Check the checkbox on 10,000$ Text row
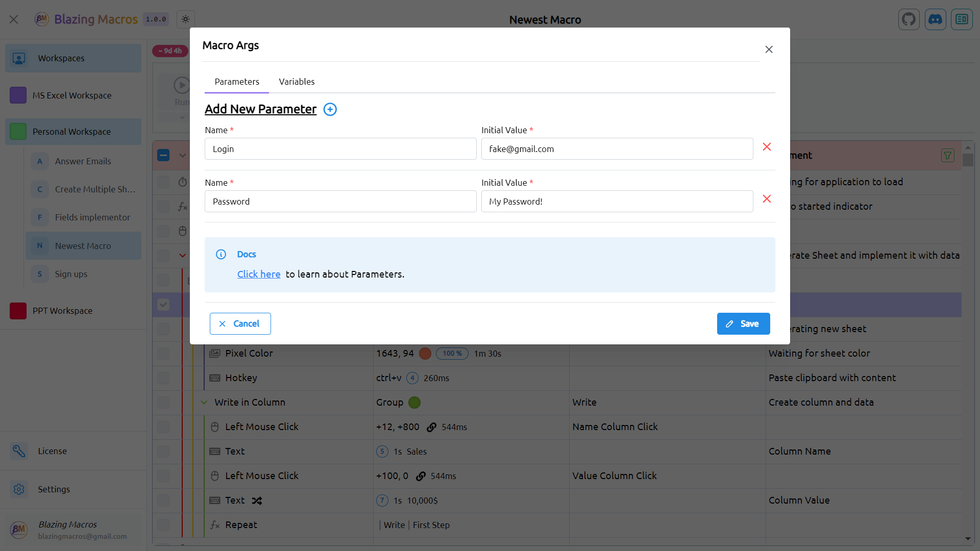This screenshot has width=980, height=551. tap(163, 500)
